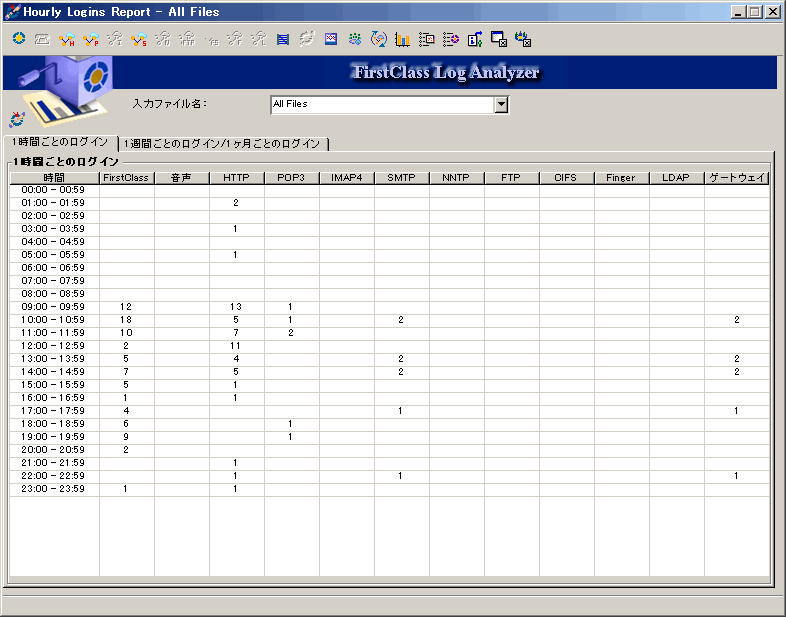The height and width of the screenshot is (617, 786).
Task: Click the cloud icon marked with S
Action: (x=139, y=39)
